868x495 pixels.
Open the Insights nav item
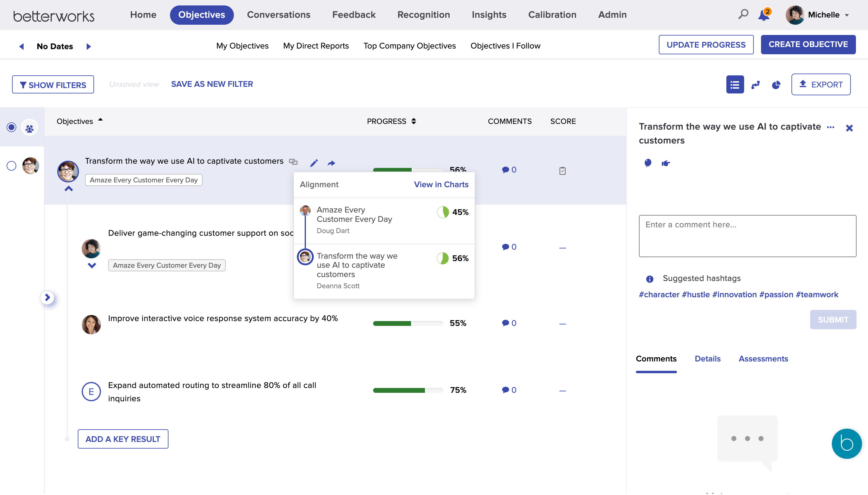pyautogui.click(x=489, y=14)
